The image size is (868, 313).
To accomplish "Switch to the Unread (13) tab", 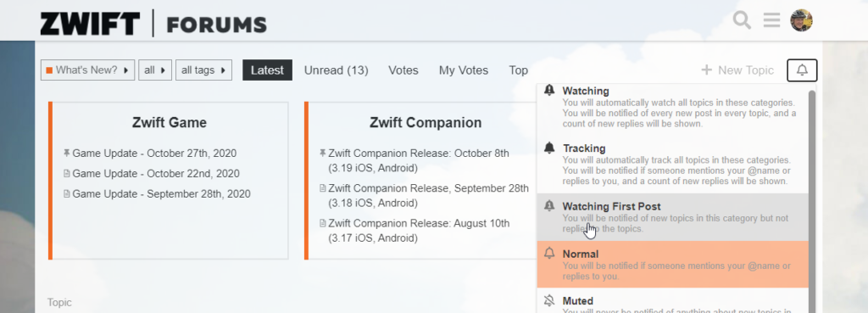I will click(x=336, y=70).
